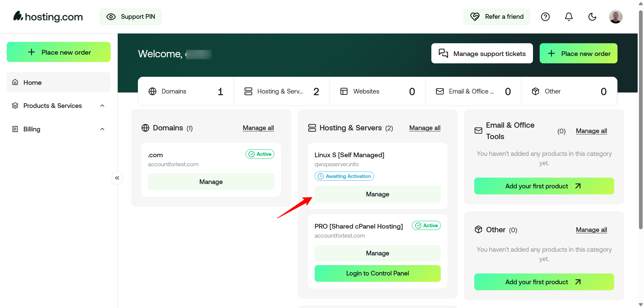Manage the PRO Shared cPanel Hosting

point(377,253)
